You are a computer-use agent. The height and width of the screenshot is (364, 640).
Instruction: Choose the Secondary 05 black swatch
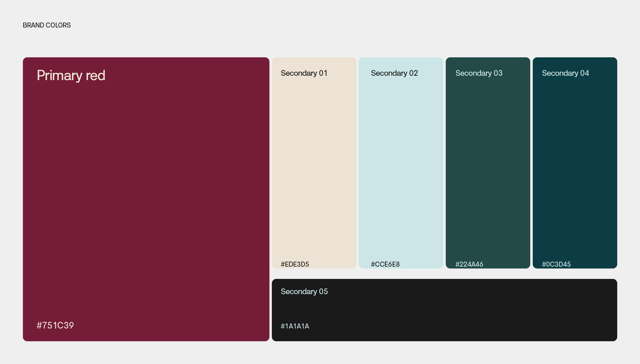pos(444,310)
